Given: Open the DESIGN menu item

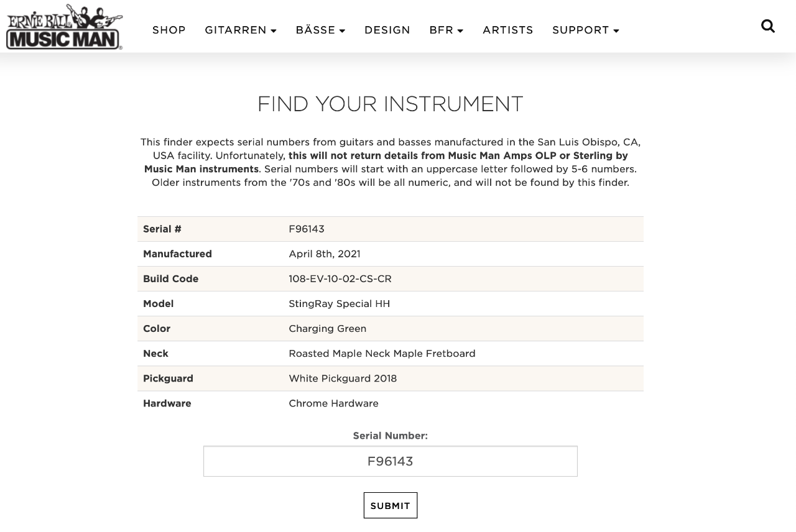Looking at the screenshot, I should point(387,30).
